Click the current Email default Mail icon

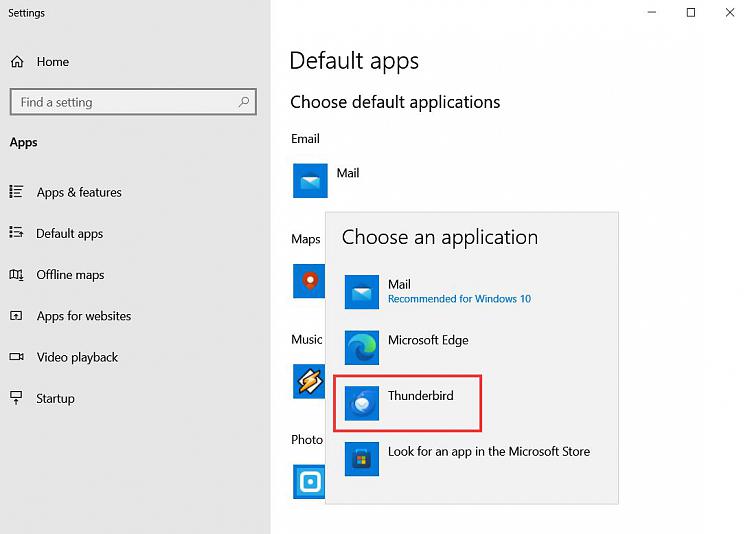[x=310, y=181]
